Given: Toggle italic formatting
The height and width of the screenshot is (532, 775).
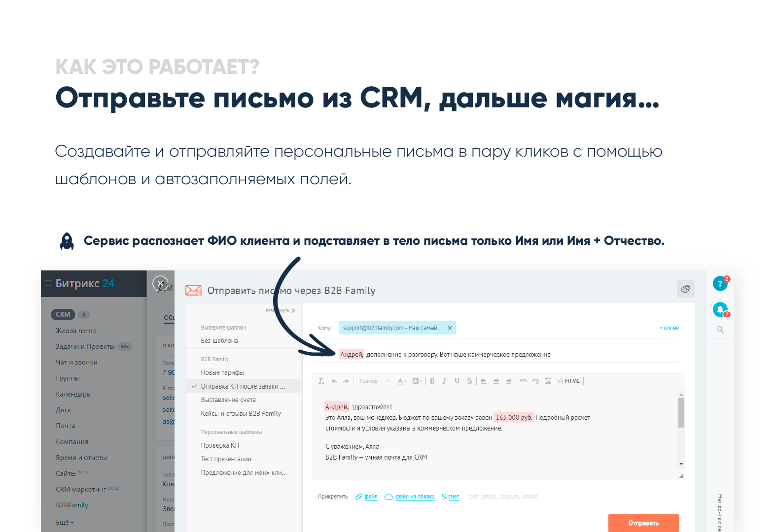Looking at the screenshot, I should (444, 381).
